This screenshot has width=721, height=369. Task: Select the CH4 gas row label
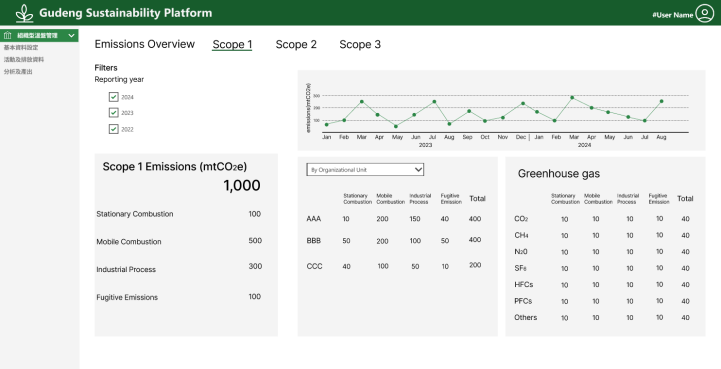tap(521, 235)
